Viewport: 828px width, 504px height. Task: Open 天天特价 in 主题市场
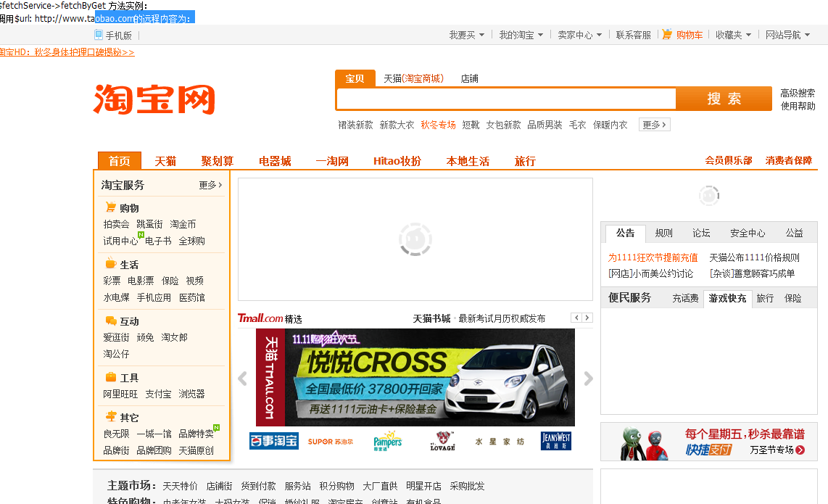pyautogui.click(x=180, y=486)
